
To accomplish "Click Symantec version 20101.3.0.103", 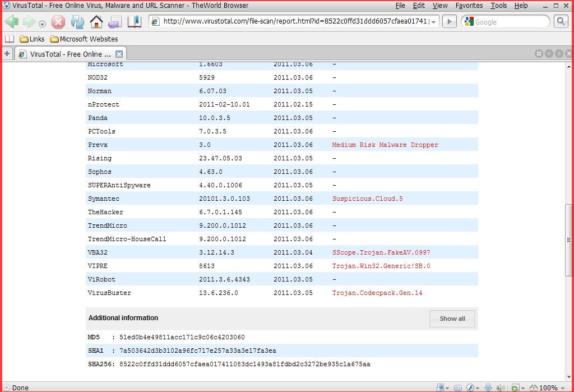I will (224, 199).
